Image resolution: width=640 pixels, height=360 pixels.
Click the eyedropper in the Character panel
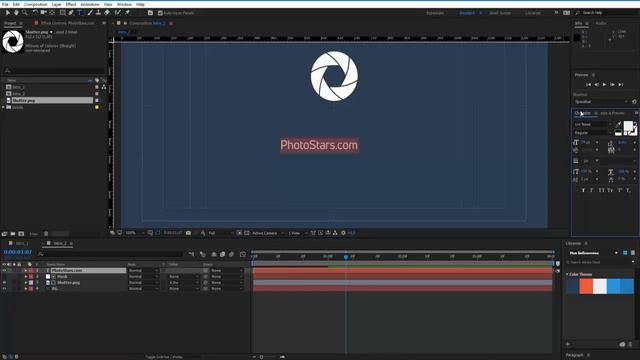(618, 124)
